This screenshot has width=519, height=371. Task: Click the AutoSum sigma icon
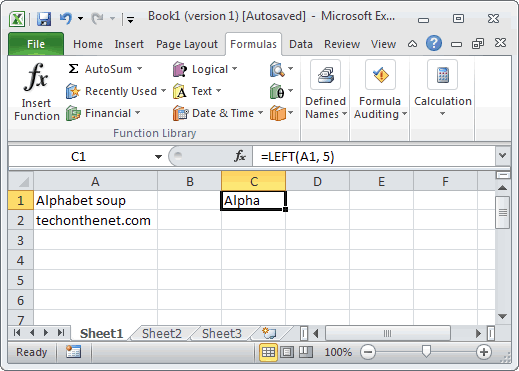[x=73, y=69]
